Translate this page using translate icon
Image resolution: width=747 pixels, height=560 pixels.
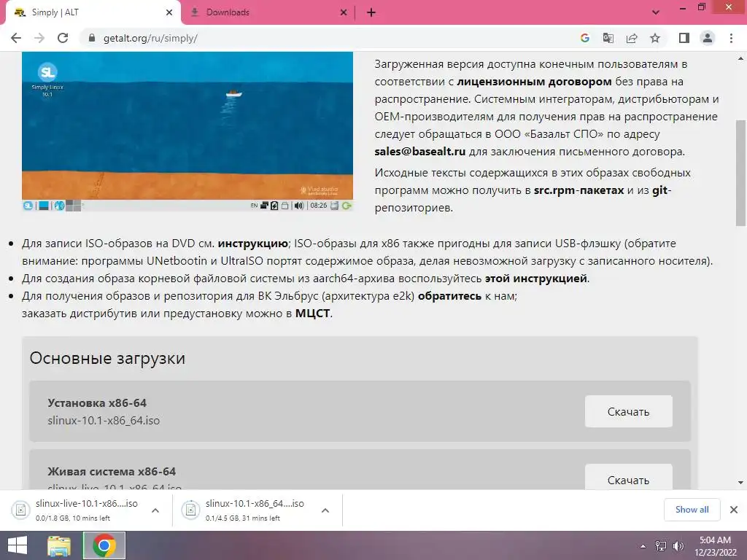coord(608,38)
